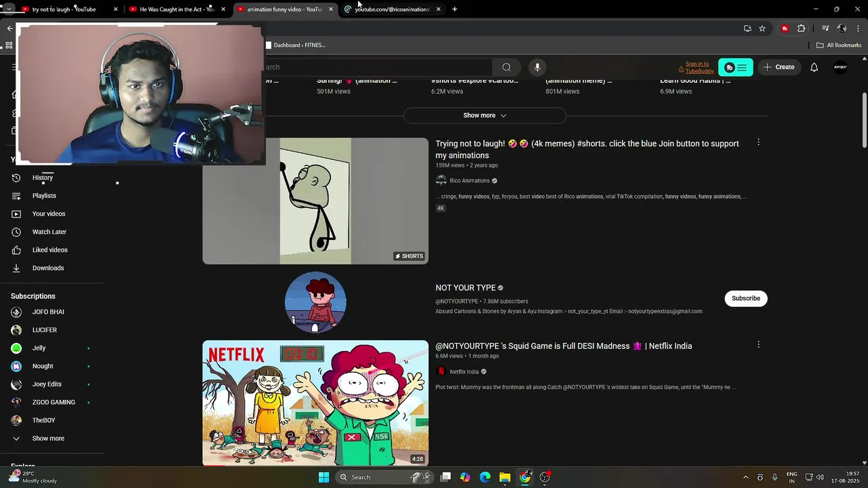
Task: Click Sign in to TubeBuddy link
Action: click(x=699, y=67)
